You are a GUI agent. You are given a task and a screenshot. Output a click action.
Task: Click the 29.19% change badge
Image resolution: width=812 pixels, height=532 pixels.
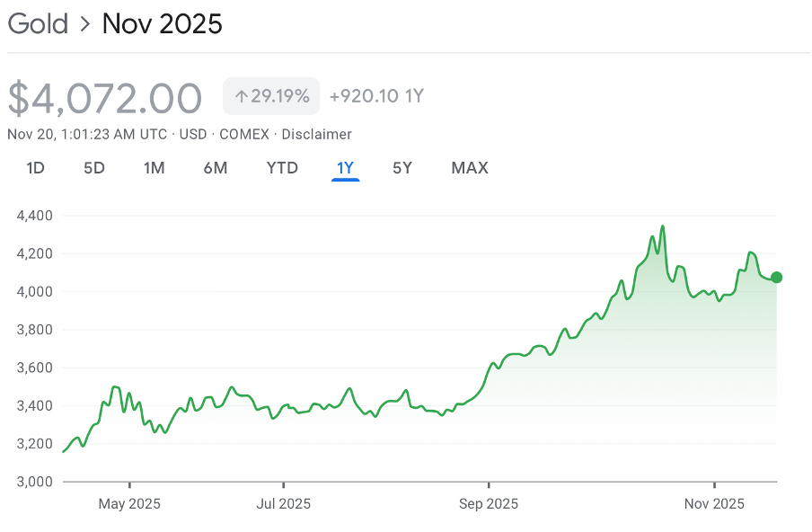(271, 96)
